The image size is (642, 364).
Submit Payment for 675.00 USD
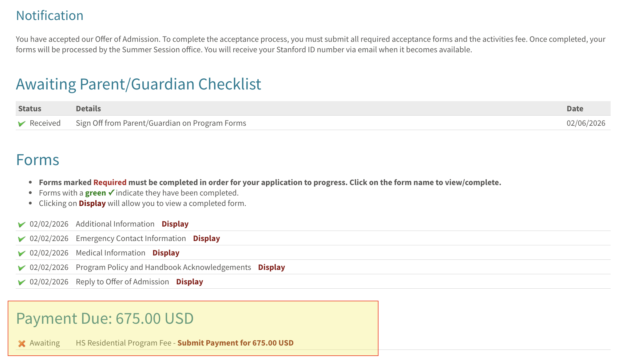[235, 343]
